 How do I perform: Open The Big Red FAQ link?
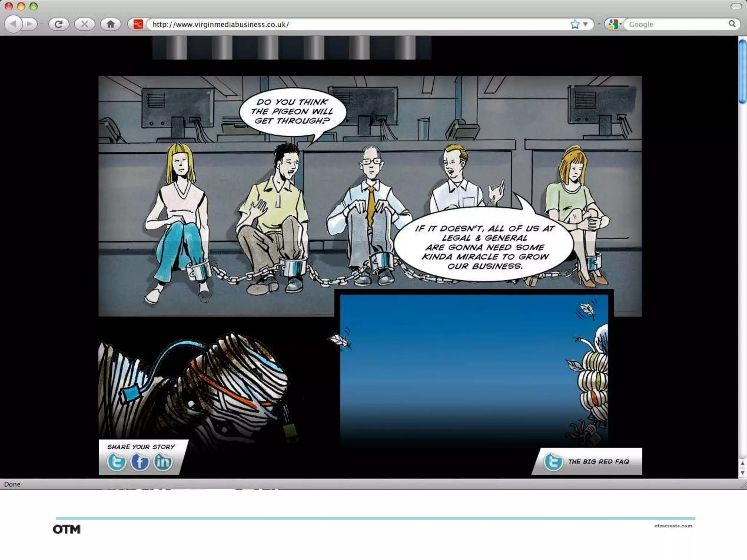pos(598,462)
